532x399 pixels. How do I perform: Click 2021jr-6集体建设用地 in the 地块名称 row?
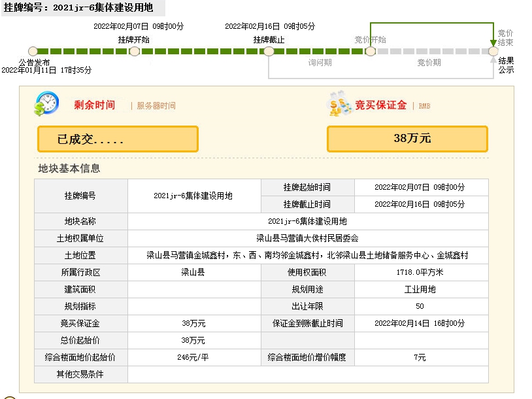pyautogui.click(x=307, y=221)
